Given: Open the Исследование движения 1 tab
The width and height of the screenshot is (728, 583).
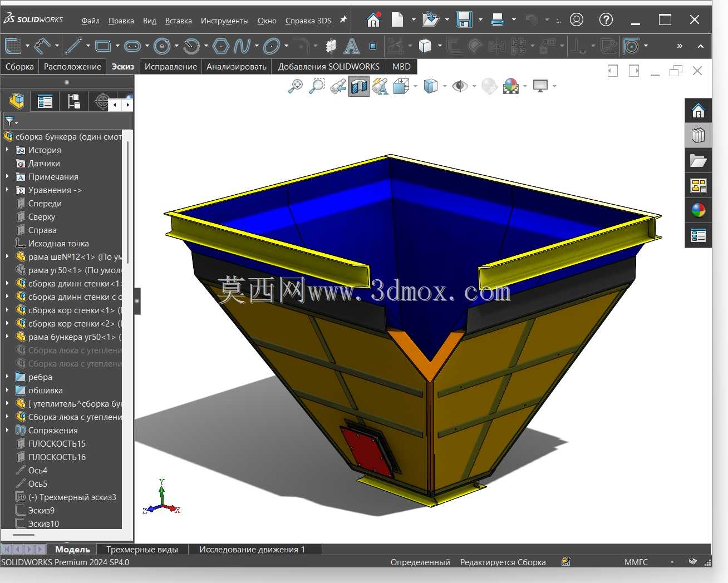Looking at the screenshot, I should 252,549.
